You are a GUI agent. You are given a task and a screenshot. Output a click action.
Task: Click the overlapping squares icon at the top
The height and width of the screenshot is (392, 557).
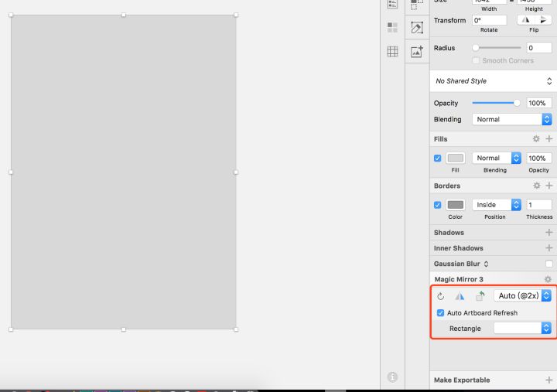click(x=417, y=5)
